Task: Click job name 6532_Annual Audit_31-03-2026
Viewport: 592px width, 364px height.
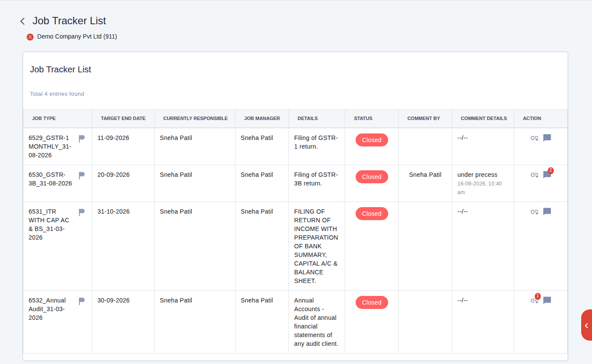Action: coord(47,309)
